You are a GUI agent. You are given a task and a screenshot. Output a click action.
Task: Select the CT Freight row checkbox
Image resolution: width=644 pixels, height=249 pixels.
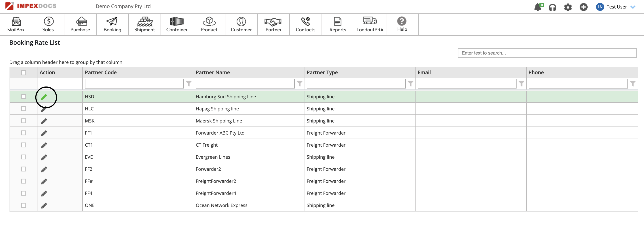pos(23,145)
